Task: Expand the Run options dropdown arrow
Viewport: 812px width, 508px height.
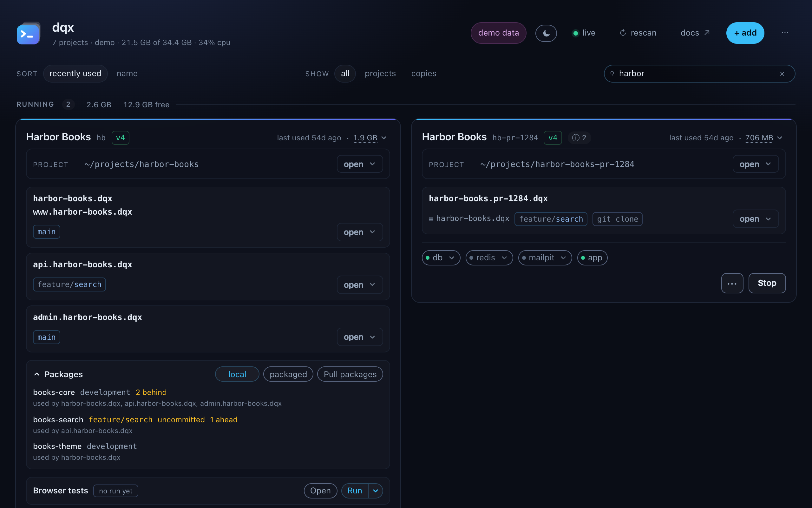Action: tap(376, 491)
